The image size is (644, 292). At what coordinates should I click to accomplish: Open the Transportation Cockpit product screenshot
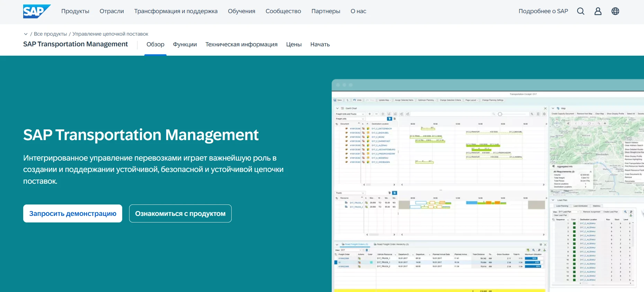pyautogui.click(x=488, y=186)
